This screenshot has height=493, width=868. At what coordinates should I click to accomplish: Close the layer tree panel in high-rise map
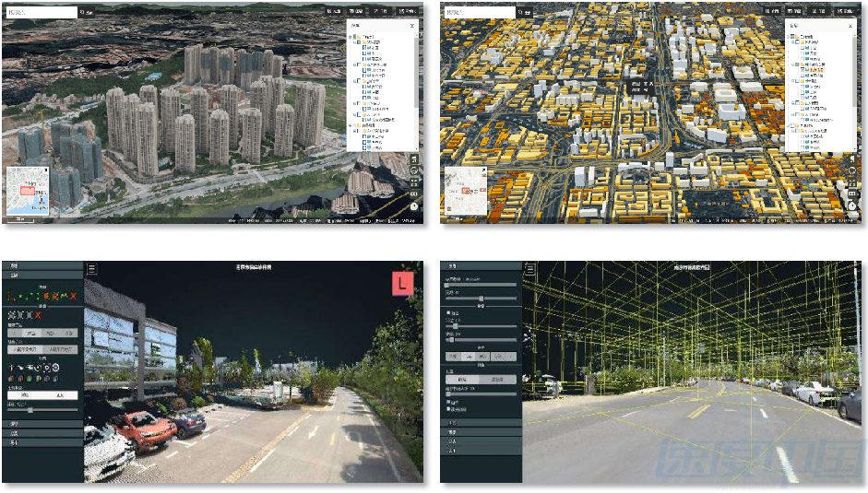pos(412,26)
